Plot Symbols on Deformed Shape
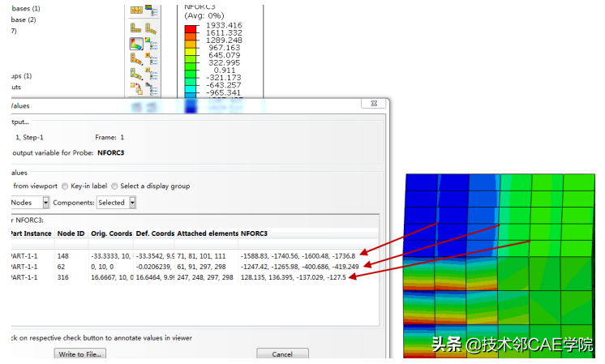The width and height of the screenshot is (605, 364). (x=135, y=59)
